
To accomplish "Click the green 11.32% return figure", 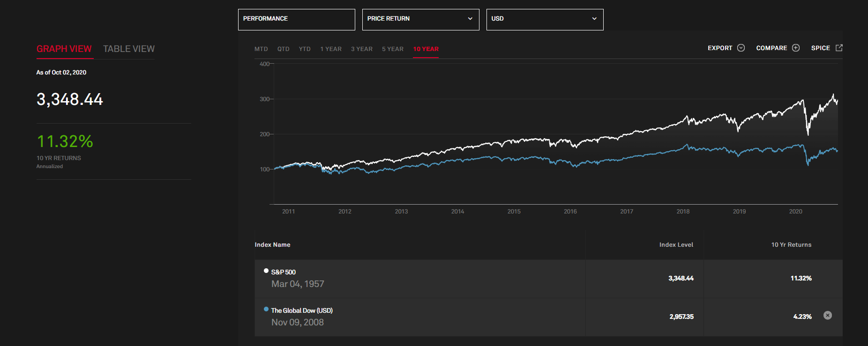I will pyautogui.click(x=65, y=141).
